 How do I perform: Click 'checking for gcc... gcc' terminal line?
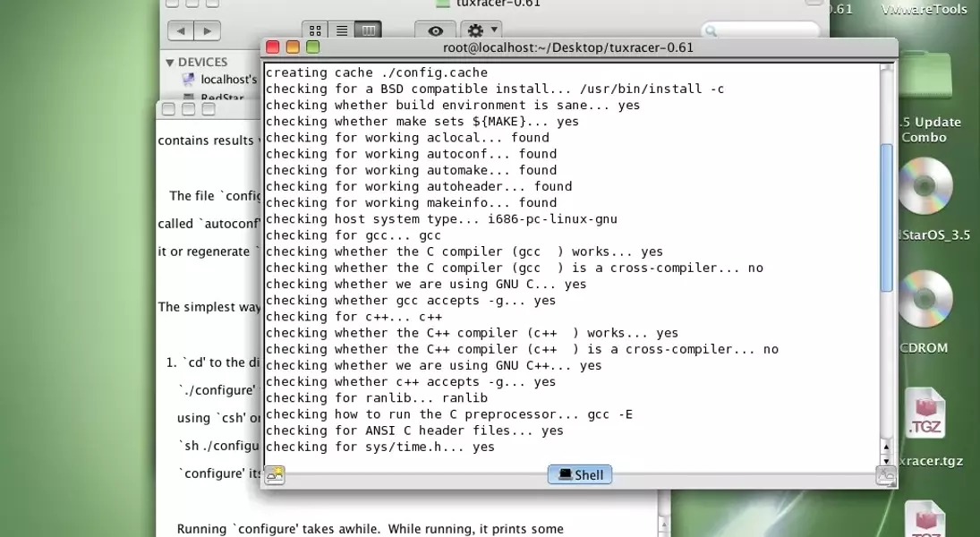[x=354, y=235]
